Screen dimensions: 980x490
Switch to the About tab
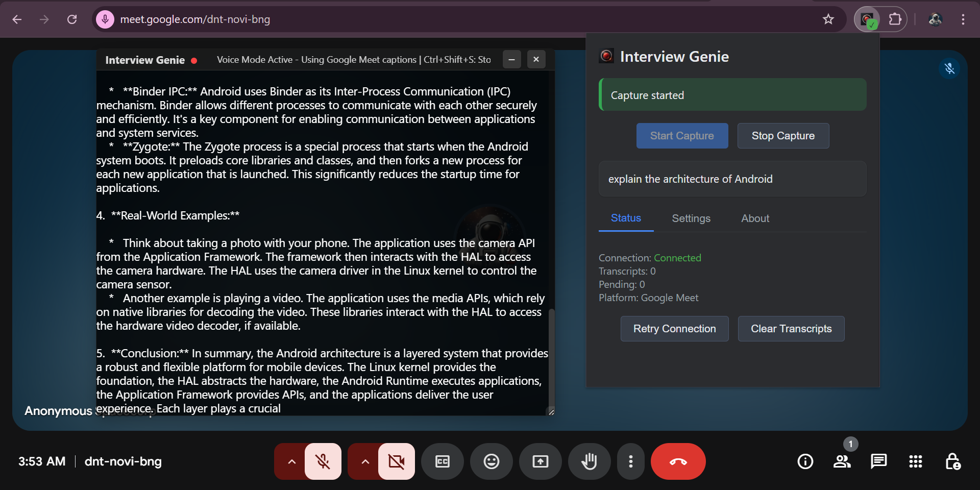tap(755, 218)
